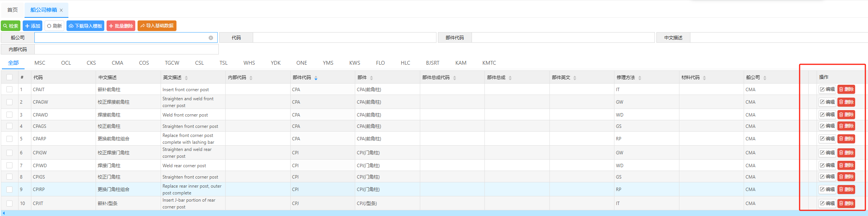Toggle the select-all checkbox in table header
This screenshot has height=216, width=868.
(x=9, y=77)
